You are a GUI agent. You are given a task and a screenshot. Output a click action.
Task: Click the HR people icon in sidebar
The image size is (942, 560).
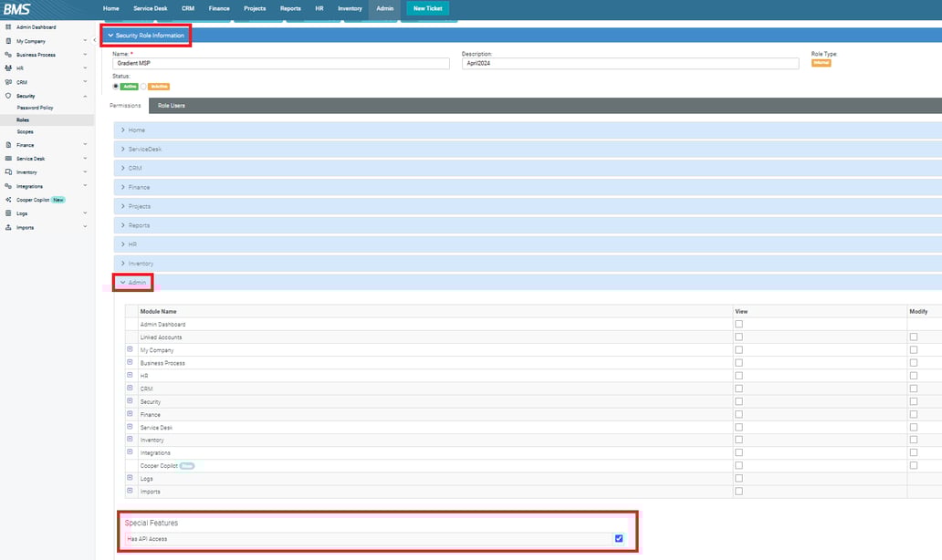tap(10, 67)
